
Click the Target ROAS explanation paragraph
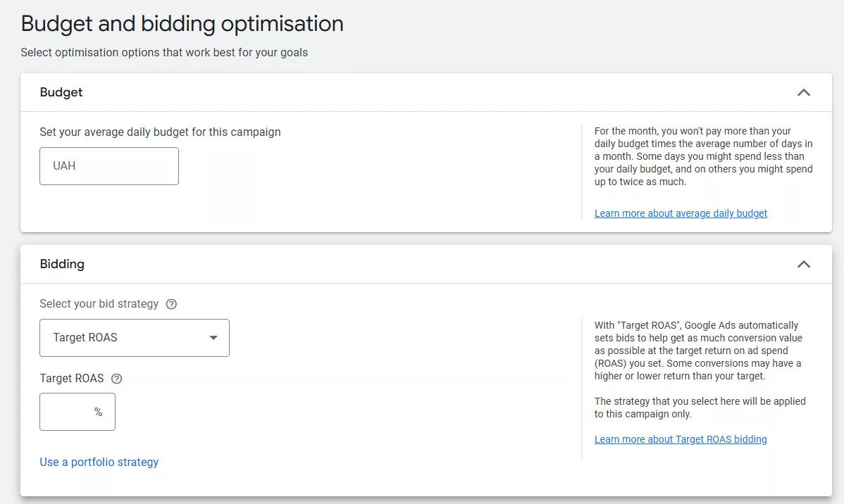(x=699, y=351)
